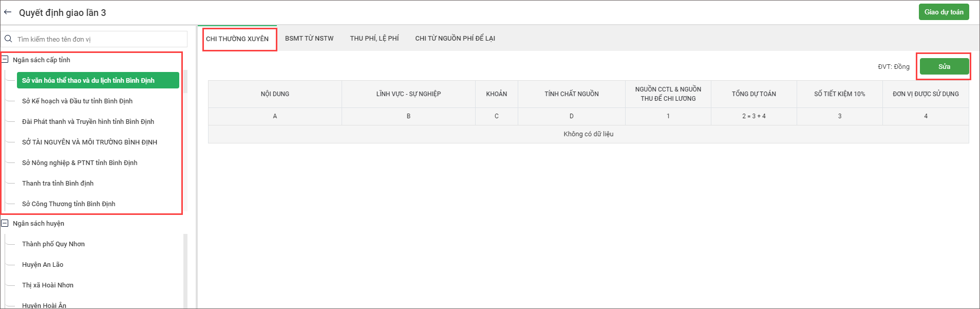This screenshot has height=309, width=980.
Task: Select SỞ TÀI NGUYÊN VÀ MÔI TRƯỜNG
Action: click(89, 142)
